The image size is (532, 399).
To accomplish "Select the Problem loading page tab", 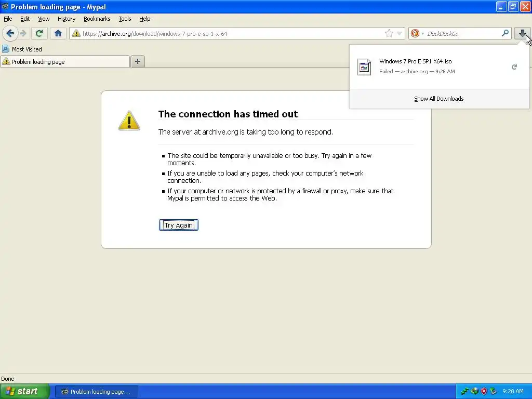I will click(x=65, y=61).
